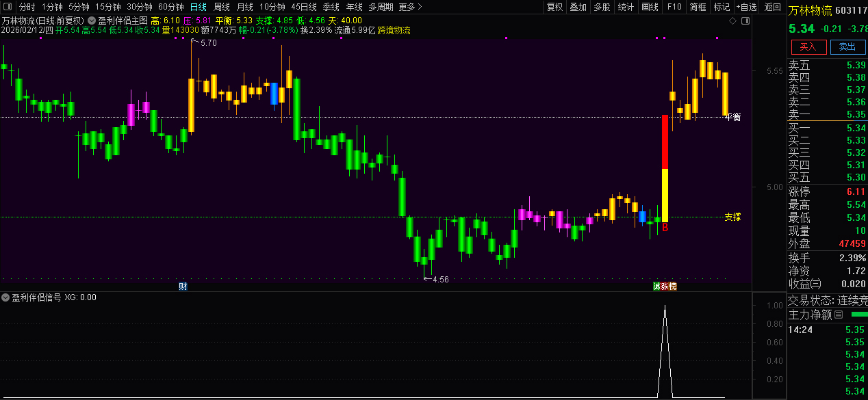This screenshot has width=868, height=400.
Task: Click the 卖一 price 5.35 row
Action: [827, 114]
